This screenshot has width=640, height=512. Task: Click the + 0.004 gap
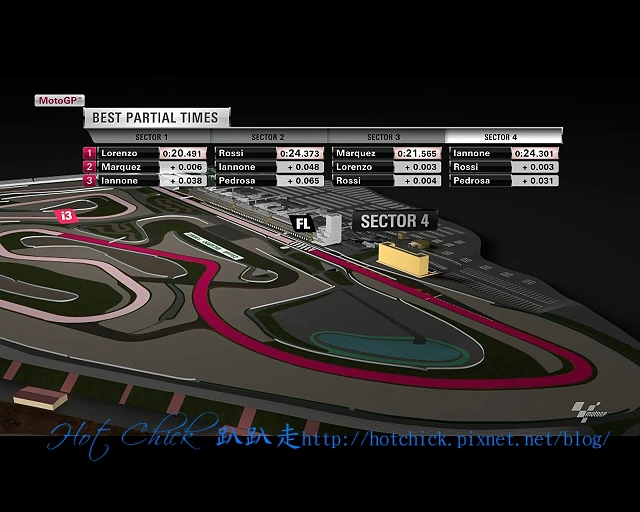(x=417, y=180)
